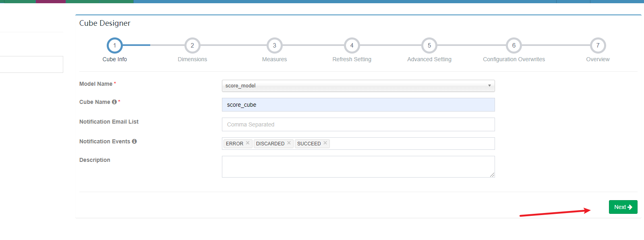
Task: Select the Refresh Setting step label
Action: (x=352, y=59)
